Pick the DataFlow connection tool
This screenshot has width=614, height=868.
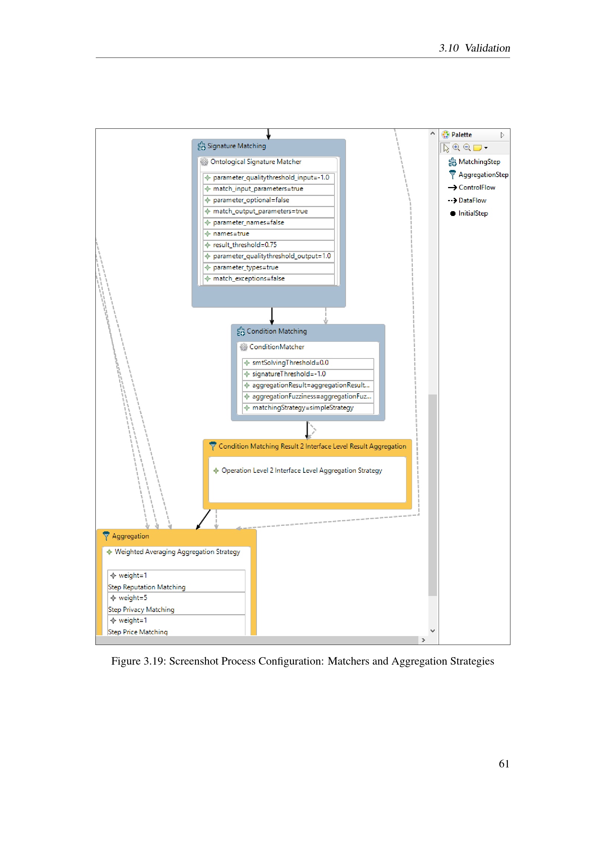tap(467, 200)
